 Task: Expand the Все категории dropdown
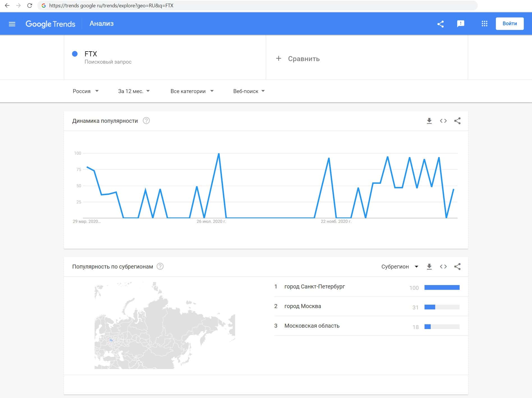[192, 91]
